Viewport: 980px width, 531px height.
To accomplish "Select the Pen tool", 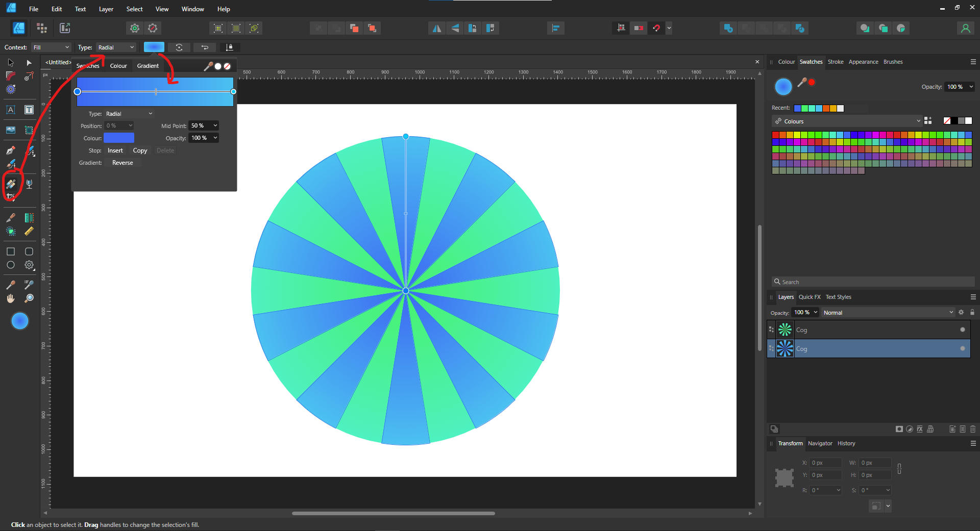I will [x=11, y=150].
